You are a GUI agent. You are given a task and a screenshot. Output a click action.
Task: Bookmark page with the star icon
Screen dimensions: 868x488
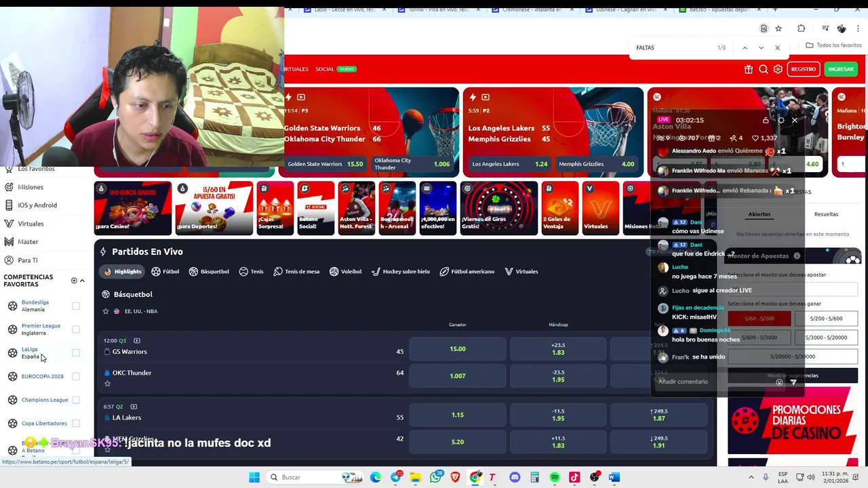click(x=778, y=28)
